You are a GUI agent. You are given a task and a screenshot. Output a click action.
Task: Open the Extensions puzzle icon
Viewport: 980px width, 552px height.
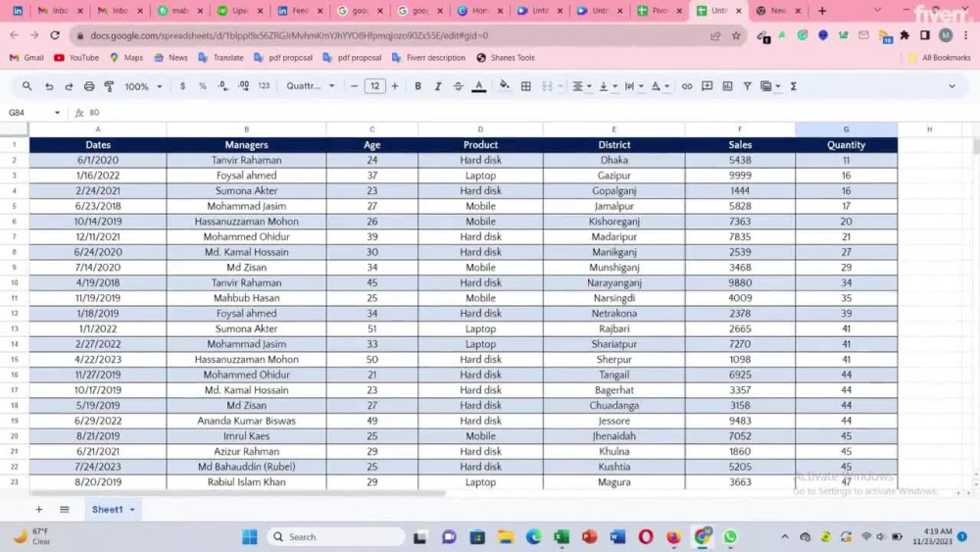pyautogui.click(x=905, y=35)
